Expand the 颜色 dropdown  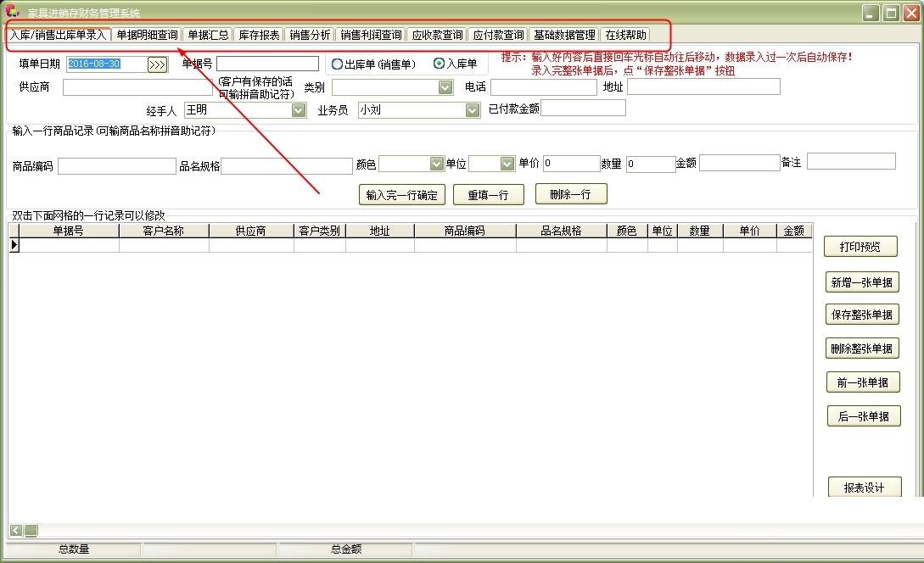point(436,164)
